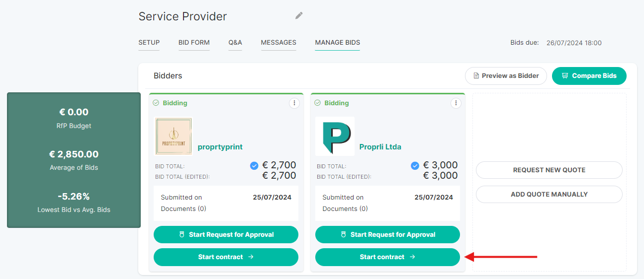Click the Proprli Ltda P logo
This screenshot has width=644, height=279.
click(x=335, y=137)
